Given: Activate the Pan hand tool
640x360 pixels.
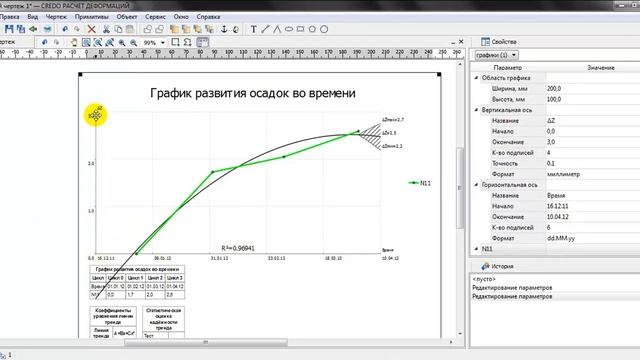Looking at the screenshot, I should coord(74,42).
